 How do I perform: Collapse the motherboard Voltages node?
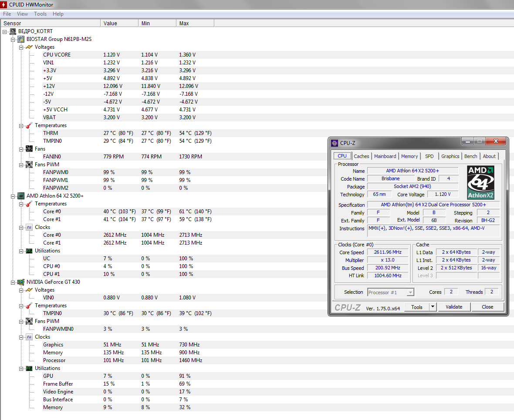[21, 47]
